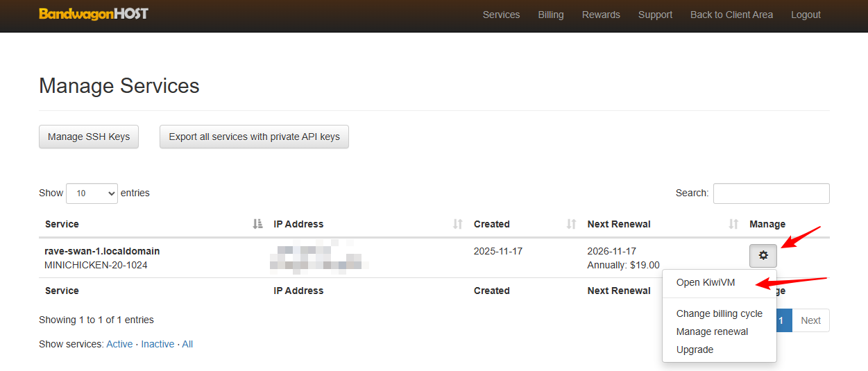Select Manage renewal menu entry
The height and width of the screenshot is (371, 868).
(712, 331)
